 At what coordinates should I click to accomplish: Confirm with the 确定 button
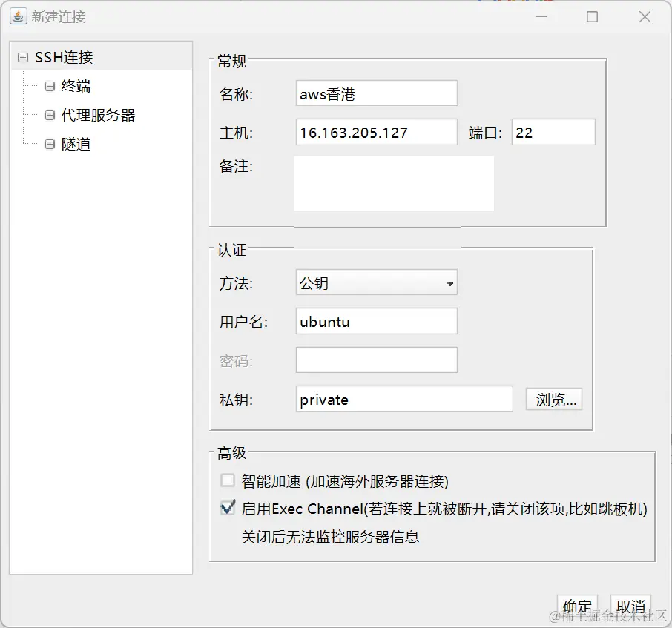pyautogui.click(x=577, y=606)
